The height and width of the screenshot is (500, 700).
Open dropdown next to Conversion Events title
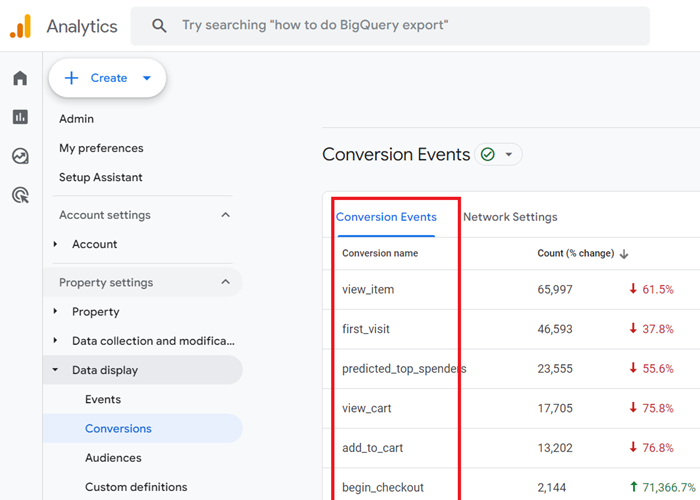click(x=508, y=154)
